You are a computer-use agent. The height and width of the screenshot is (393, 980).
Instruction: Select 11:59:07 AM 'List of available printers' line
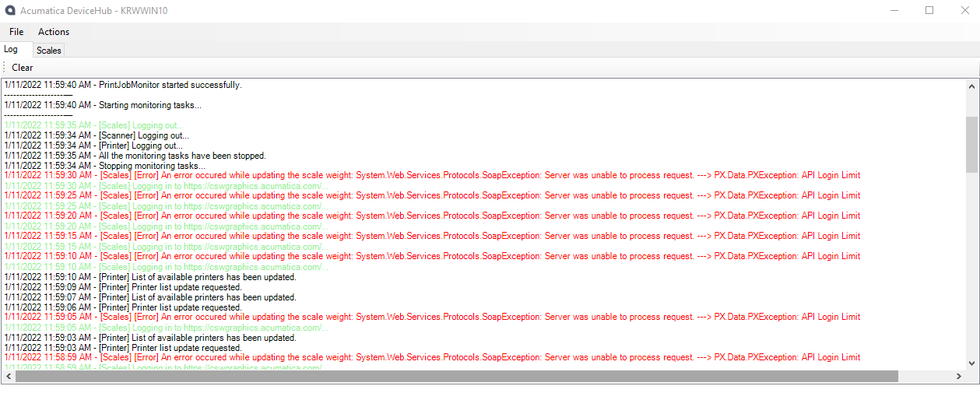coord(150,297)
